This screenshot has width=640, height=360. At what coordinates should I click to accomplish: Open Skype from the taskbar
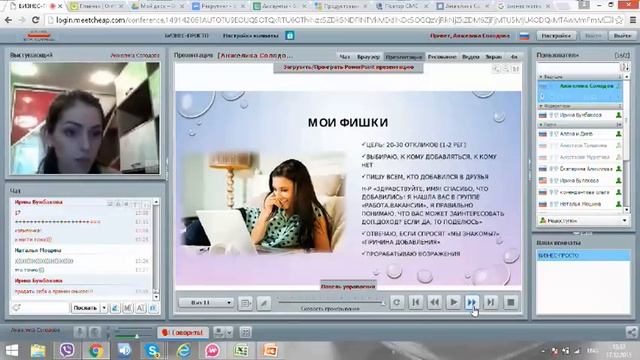[153, 351]
